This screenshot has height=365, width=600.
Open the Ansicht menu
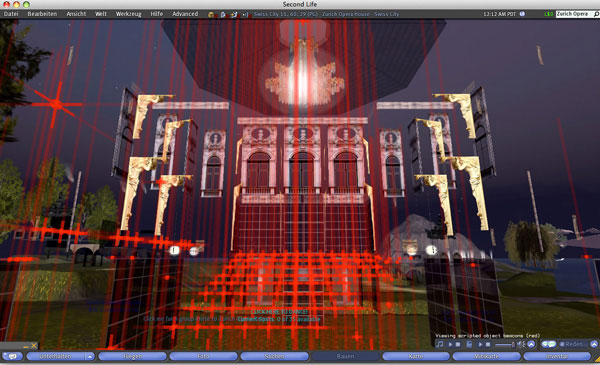tap(76, 14)
